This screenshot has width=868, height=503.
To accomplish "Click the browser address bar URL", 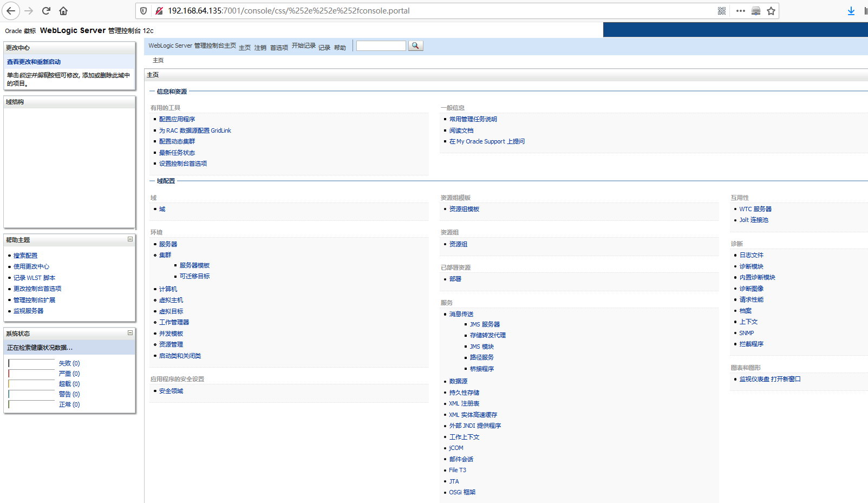I will pos(289,11).
